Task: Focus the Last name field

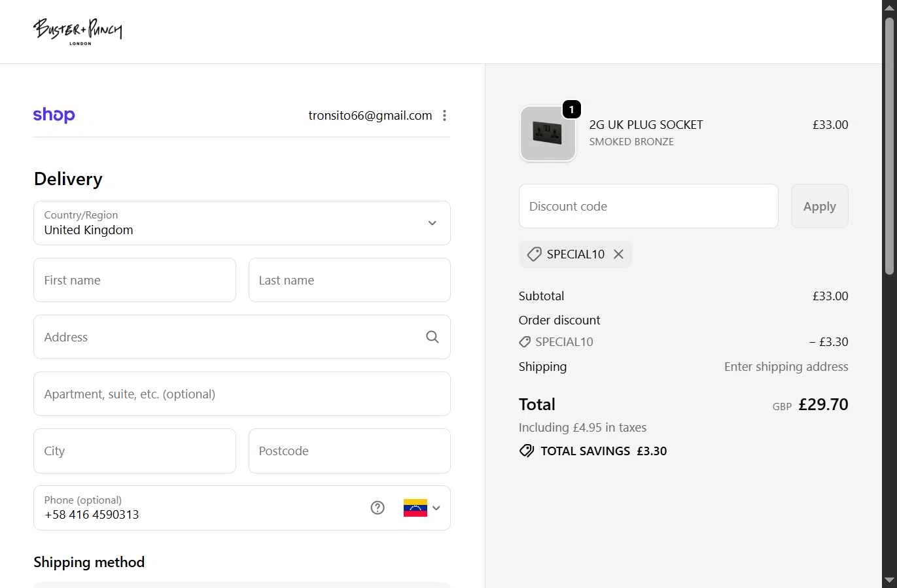Action: 349,280
